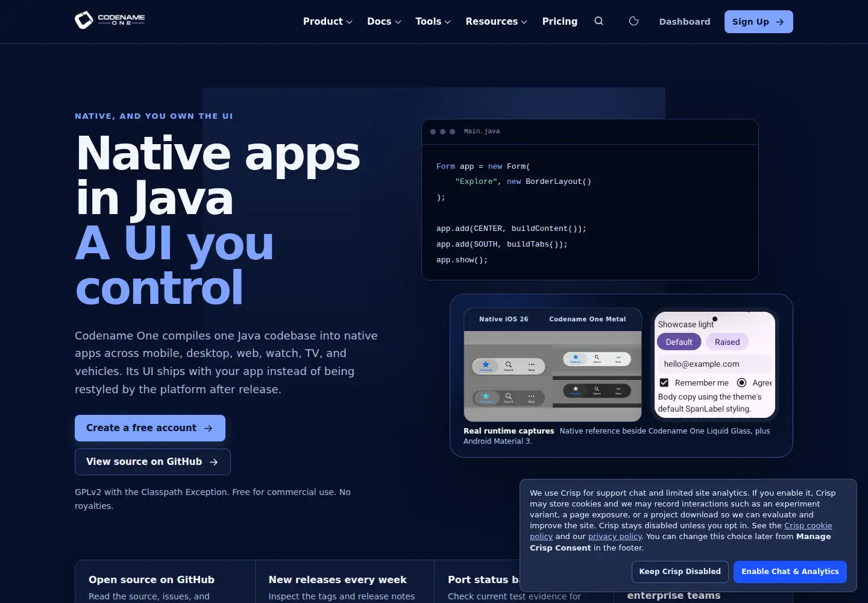Click the app.add(CENTER, buildContent()); code line
The height and width of the screenshot is (603, 868).
pyautogui.click(x=511, y=229)
